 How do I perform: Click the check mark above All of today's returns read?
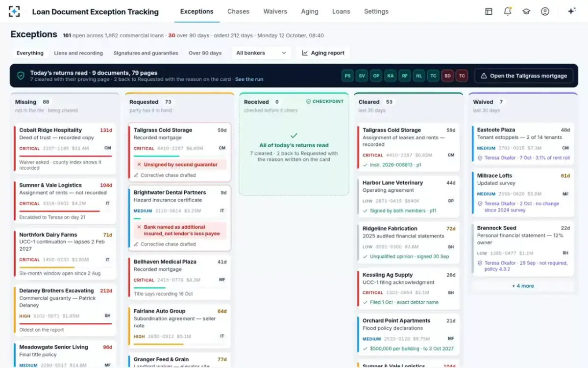[294, 135]
